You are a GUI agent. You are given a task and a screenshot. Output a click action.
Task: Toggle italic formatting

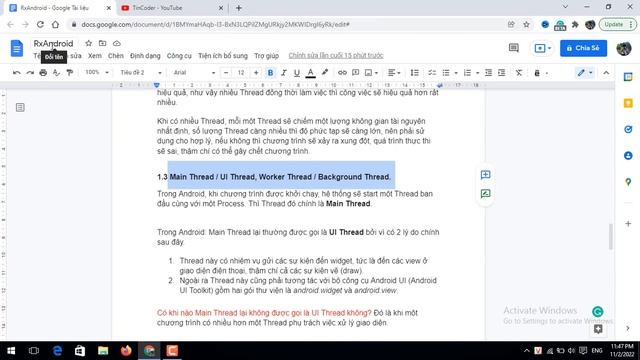[x=284, y=73]
